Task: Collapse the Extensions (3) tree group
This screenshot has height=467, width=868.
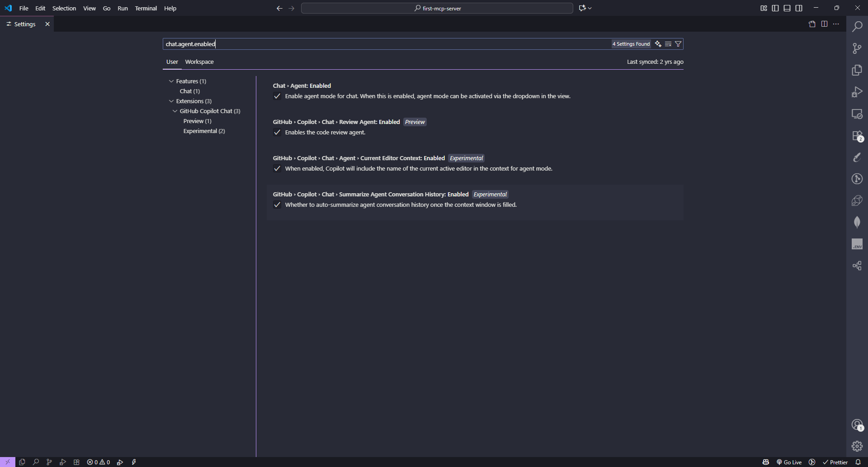Action: (x=171, y=101)
